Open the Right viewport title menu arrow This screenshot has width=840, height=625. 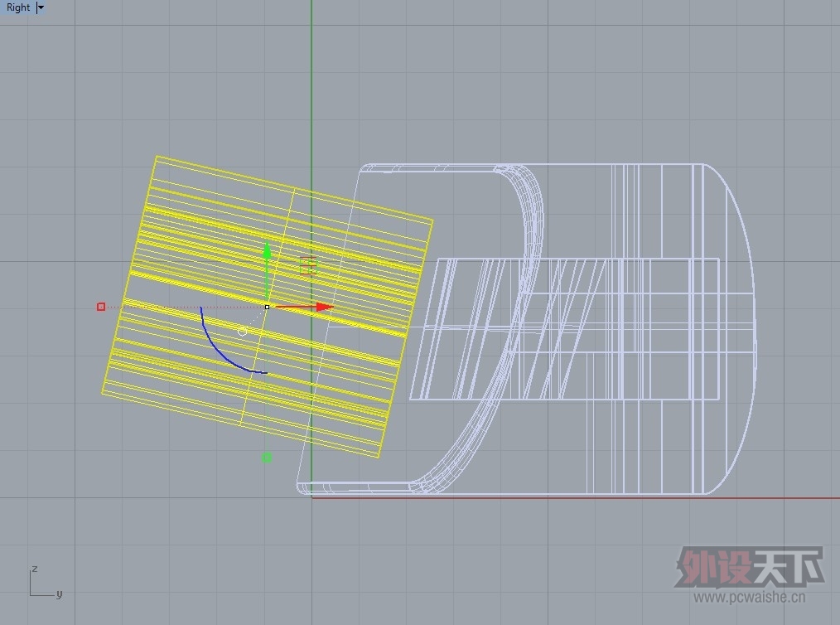click(x=41, y=7)
